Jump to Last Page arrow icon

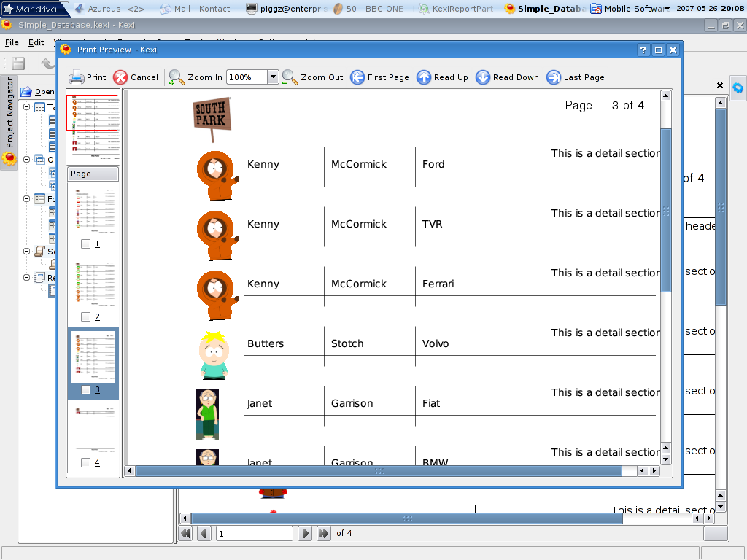point(554,77)
